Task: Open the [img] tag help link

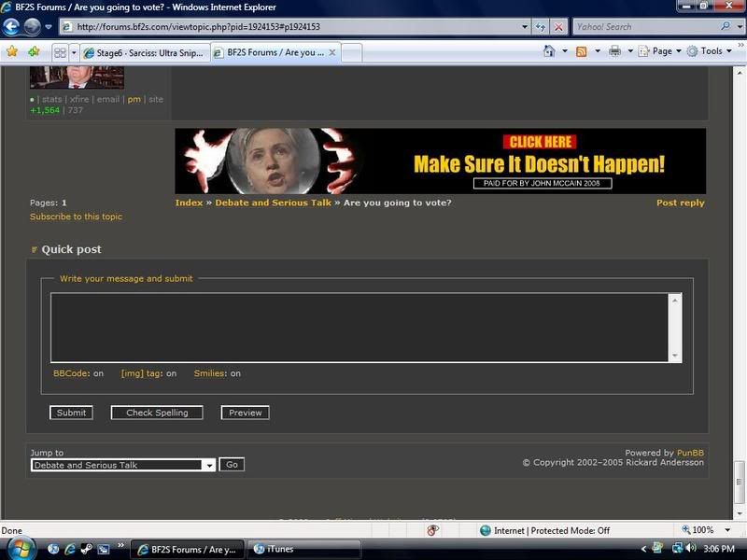Action: [x=141, y=373]
